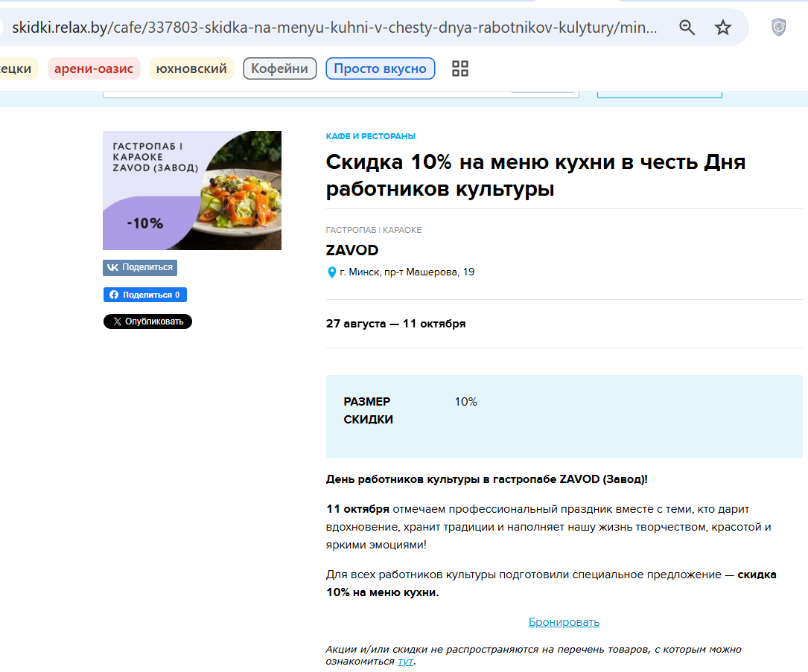Open the tab groups grid icon
The width and height of the screenshot is (808, 672).
[459, 68]
